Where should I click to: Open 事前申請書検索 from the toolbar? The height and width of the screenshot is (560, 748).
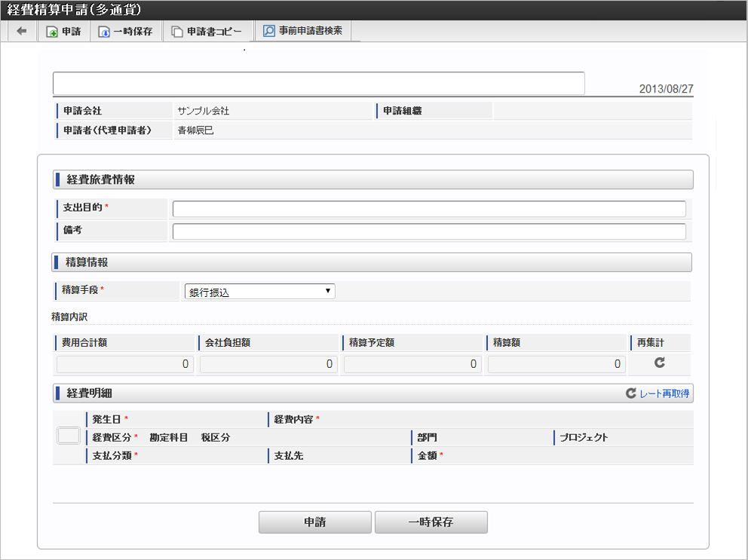[x=269, y=32]
